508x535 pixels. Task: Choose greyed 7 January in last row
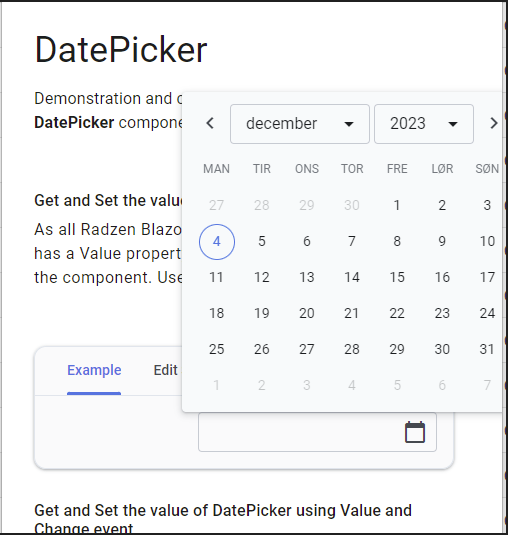pos(487,386)
